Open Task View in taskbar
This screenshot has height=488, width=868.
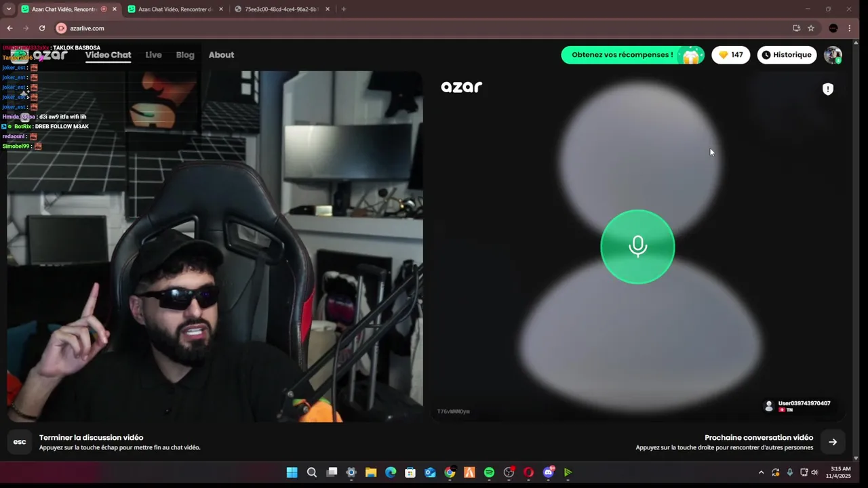pos(331,472)
